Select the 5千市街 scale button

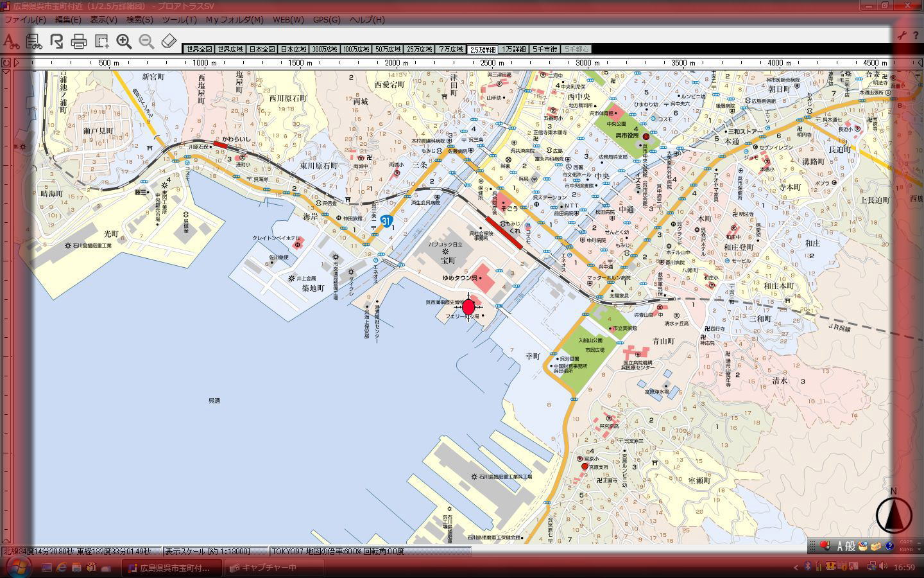point(545,49)
